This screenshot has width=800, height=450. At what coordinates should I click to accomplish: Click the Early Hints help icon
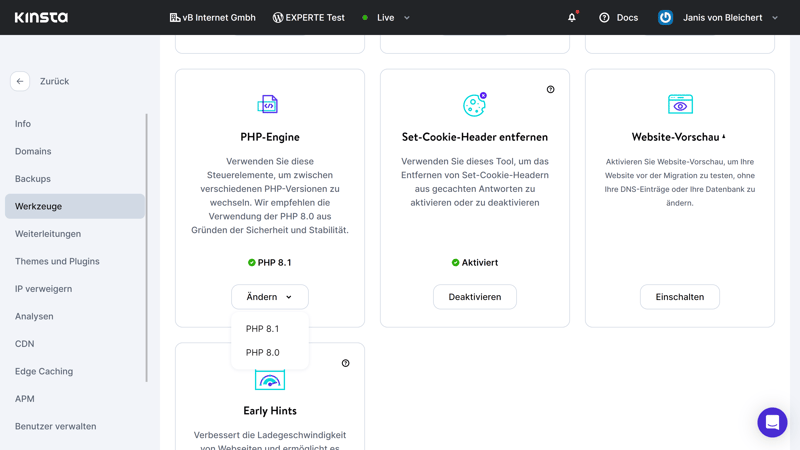point(345,363)
